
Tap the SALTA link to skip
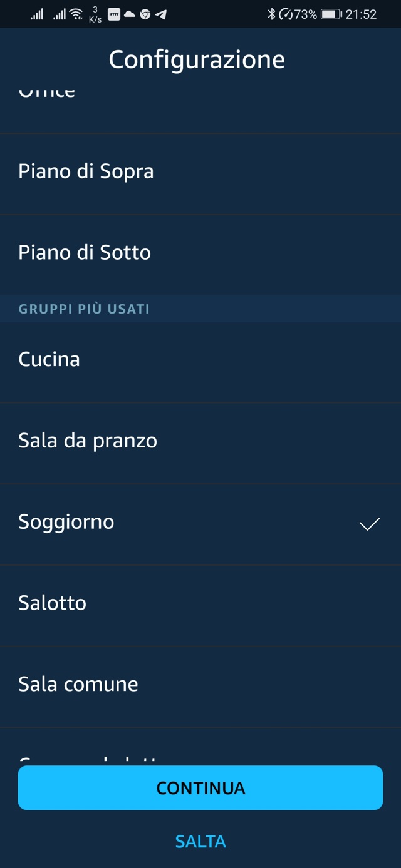tap(200, 841)
